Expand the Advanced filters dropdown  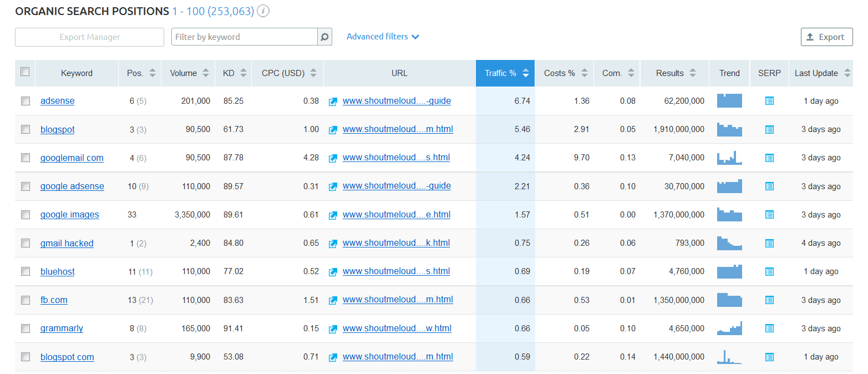[x=383, y=37]
